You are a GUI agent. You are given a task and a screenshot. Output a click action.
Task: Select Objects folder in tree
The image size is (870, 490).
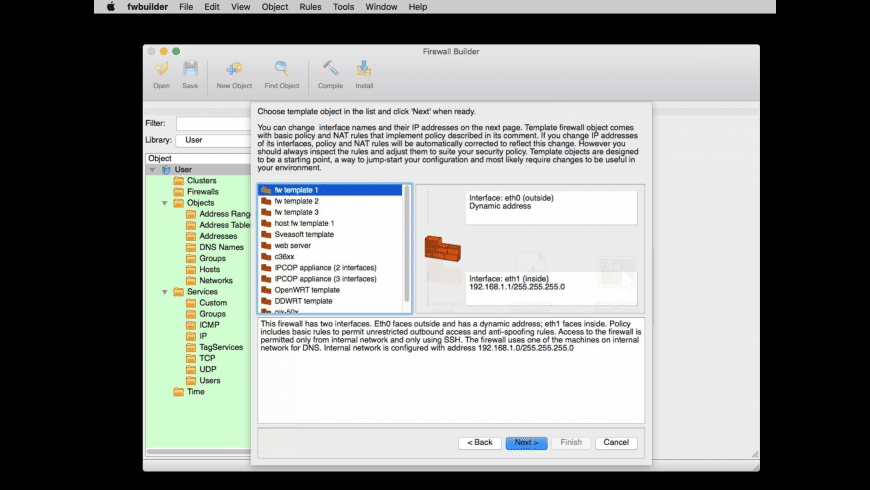point(194,203)
